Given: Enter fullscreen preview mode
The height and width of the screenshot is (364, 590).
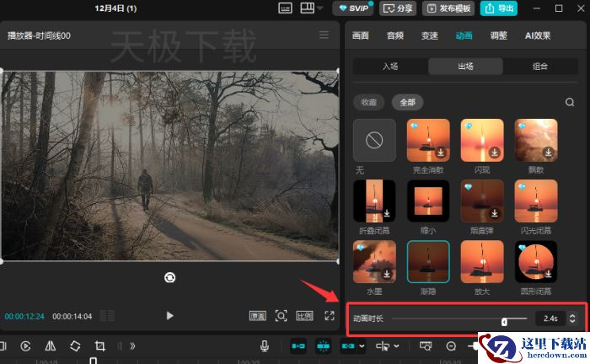Looking at the screenshot, I should click(330, 316).
